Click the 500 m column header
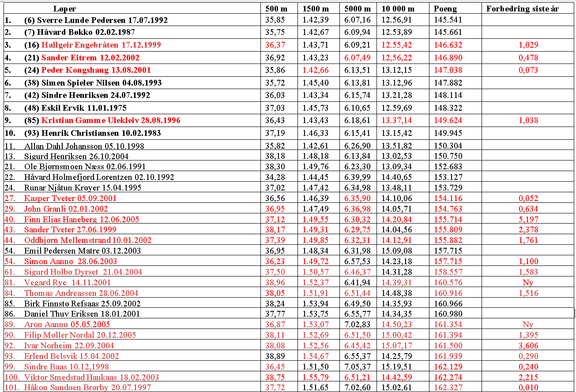 coord(275,9)
